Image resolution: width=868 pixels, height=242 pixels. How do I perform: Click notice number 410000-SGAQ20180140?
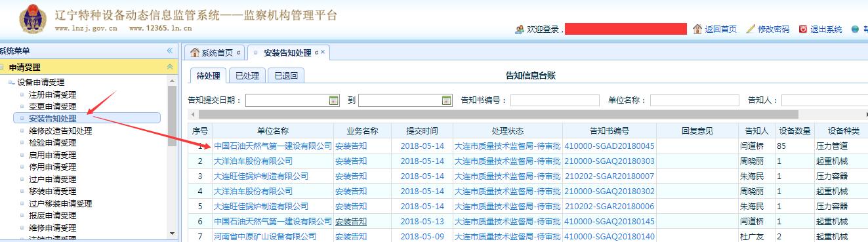pyautogui.click(x=610, y=236)
